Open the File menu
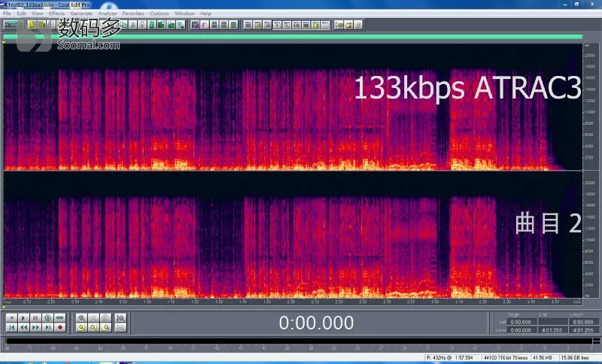Screen dimensions: 602x364 [x=7, y=14]
